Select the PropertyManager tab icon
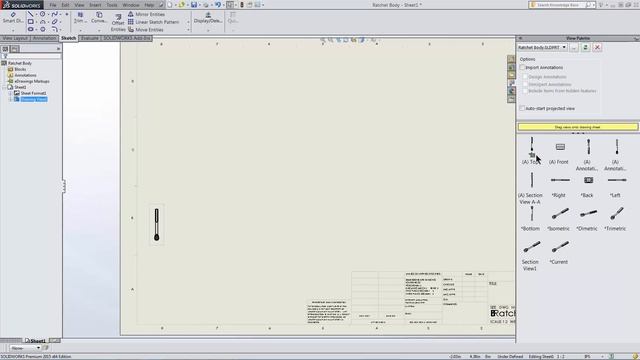The width and height of the screenshot is (640, 360). (x=14, y=49)
